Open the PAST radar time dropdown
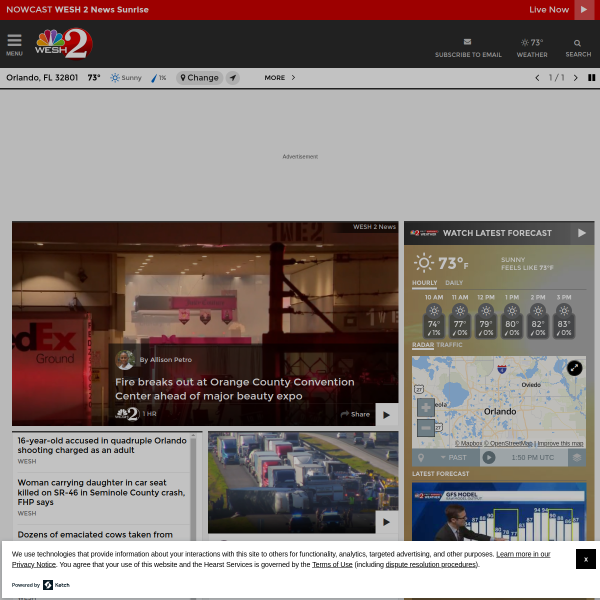The image size is (600, 600). [x=453, y=457]
